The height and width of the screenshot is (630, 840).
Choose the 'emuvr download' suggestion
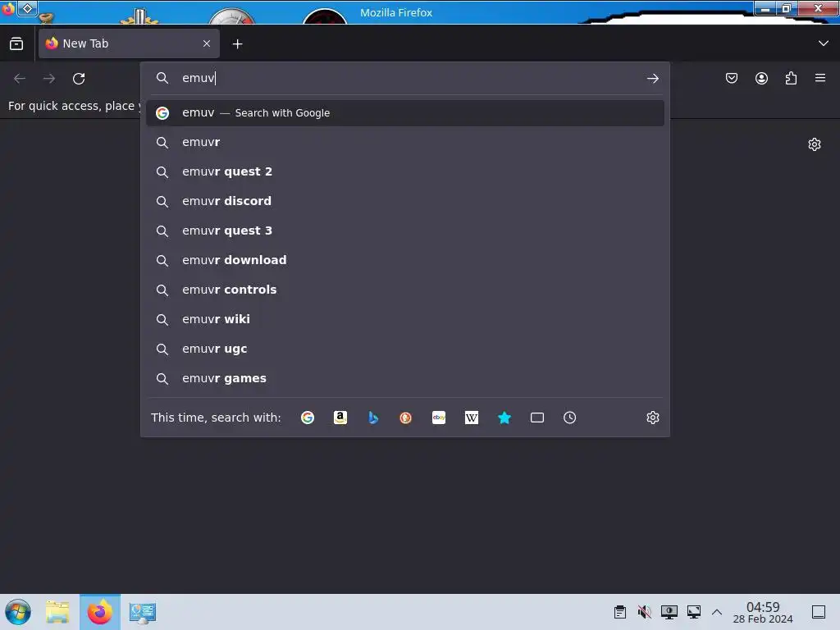[405, 260]
